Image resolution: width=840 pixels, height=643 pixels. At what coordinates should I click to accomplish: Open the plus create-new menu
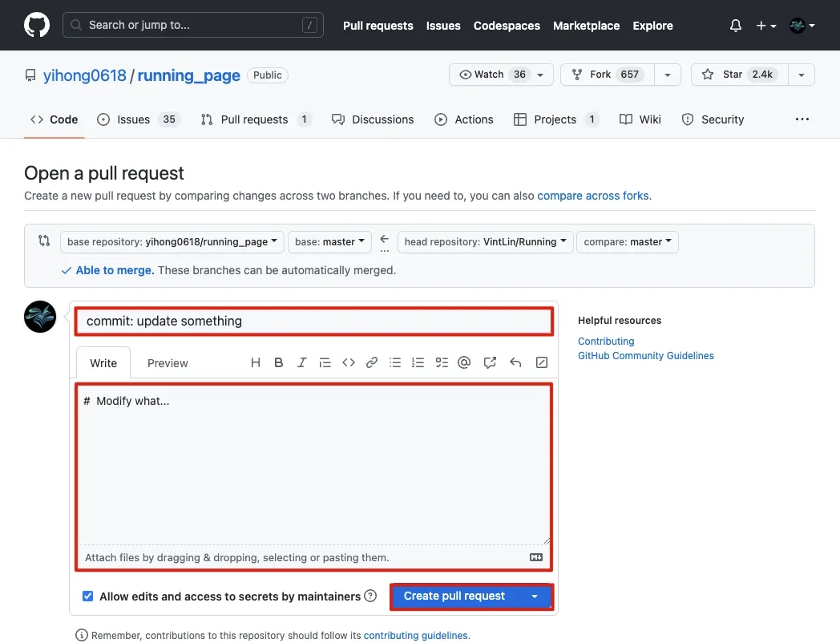click(766, 26)
